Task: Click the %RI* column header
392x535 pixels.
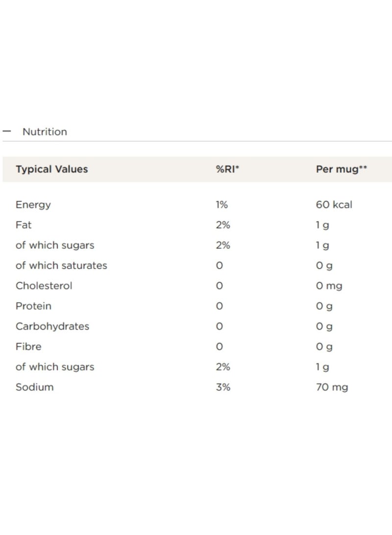Action: (227, 169)
